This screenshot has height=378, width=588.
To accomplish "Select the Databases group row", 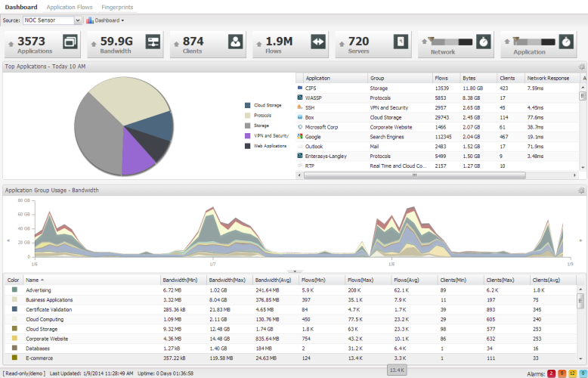I will click(x=290, y=349).
